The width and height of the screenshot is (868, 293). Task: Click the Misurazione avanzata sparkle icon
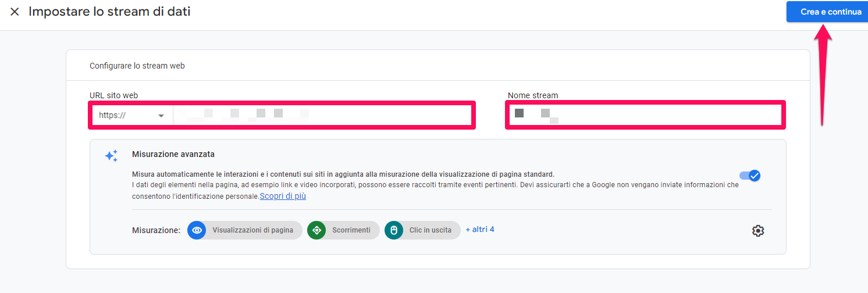tap(111, 156)
